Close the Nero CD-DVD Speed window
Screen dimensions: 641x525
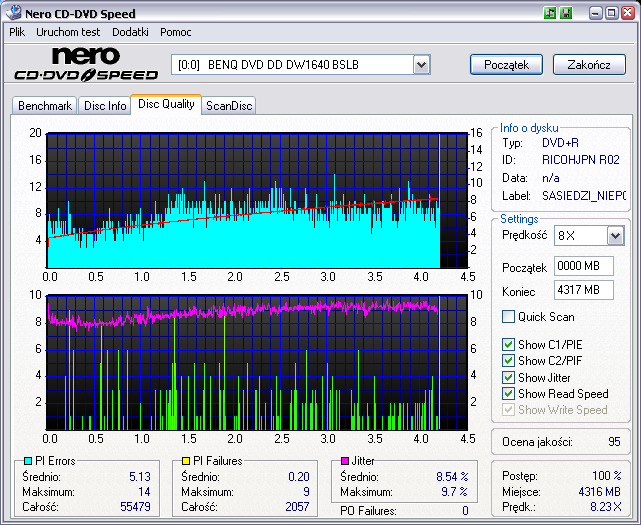pos(628,13)
